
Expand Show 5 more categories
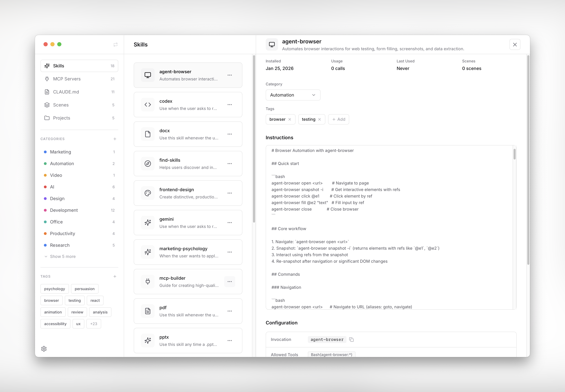coord(63,256)
